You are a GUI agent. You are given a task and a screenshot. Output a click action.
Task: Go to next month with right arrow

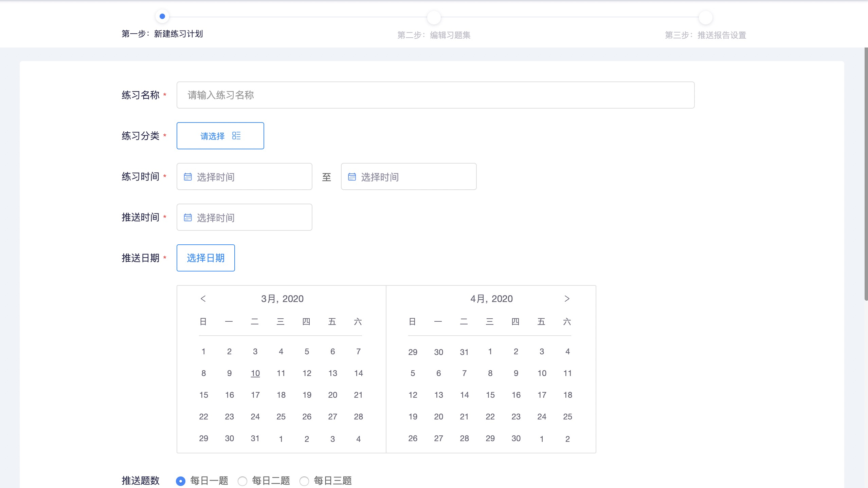coord(567,299)
